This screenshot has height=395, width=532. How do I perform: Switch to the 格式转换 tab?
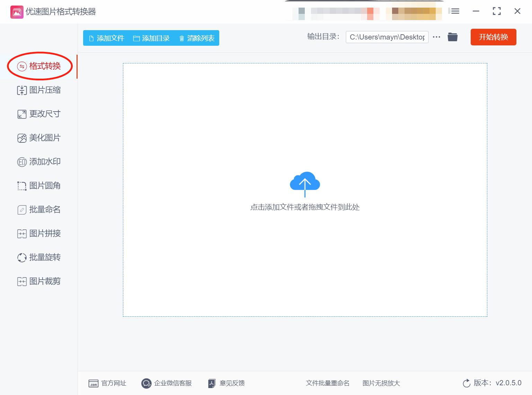pyautogui.click(x=45, y=67)
